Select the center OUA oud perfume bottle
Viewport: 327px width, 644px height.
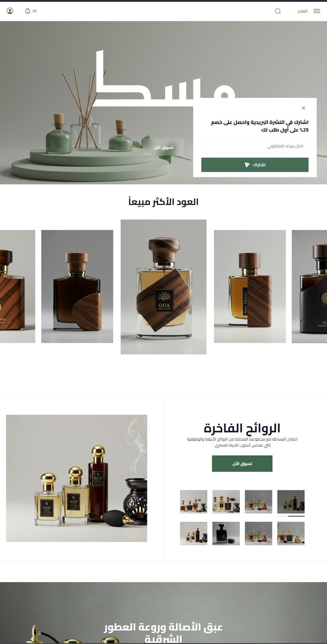tap(163, 287)
